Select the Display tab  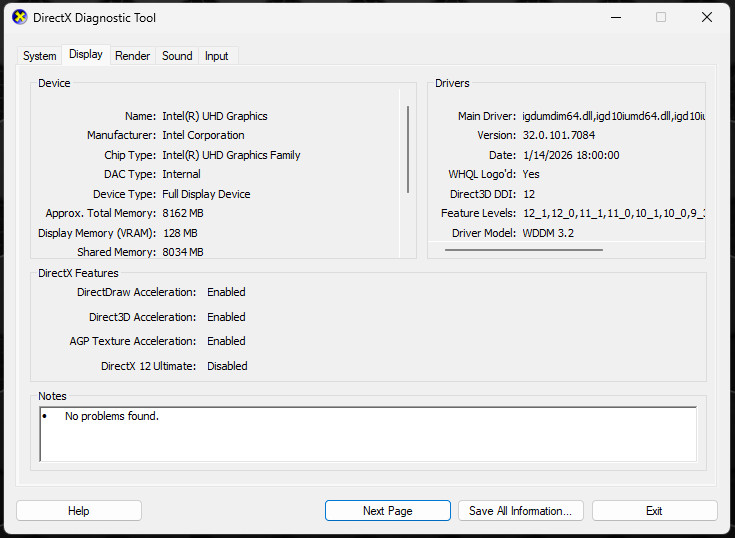86,54
